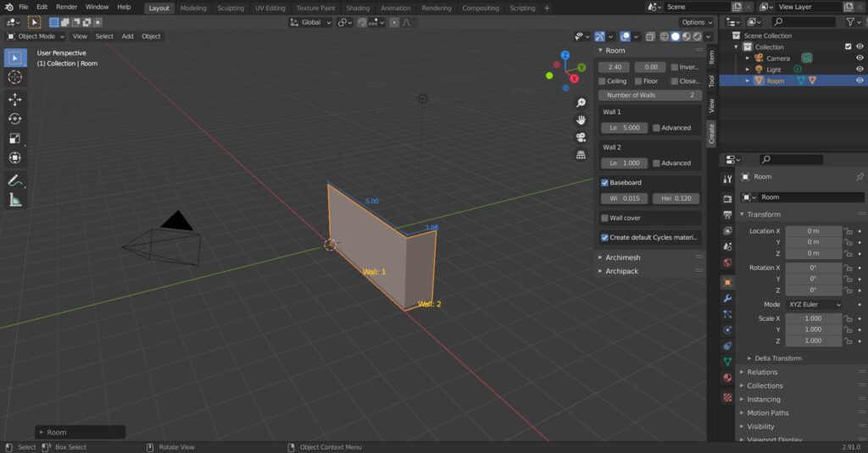Open the Object Mode dropdown
868x453 pixels.
36,36
